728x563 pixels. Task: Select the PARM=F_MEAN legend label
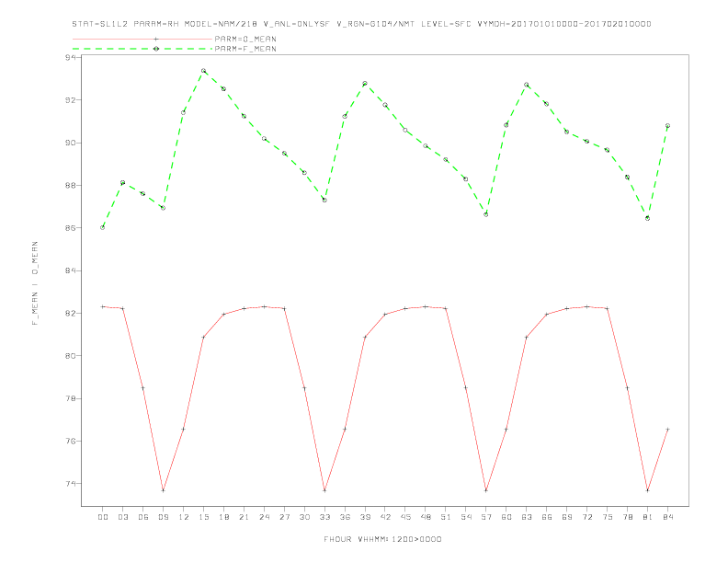[245, 49]
